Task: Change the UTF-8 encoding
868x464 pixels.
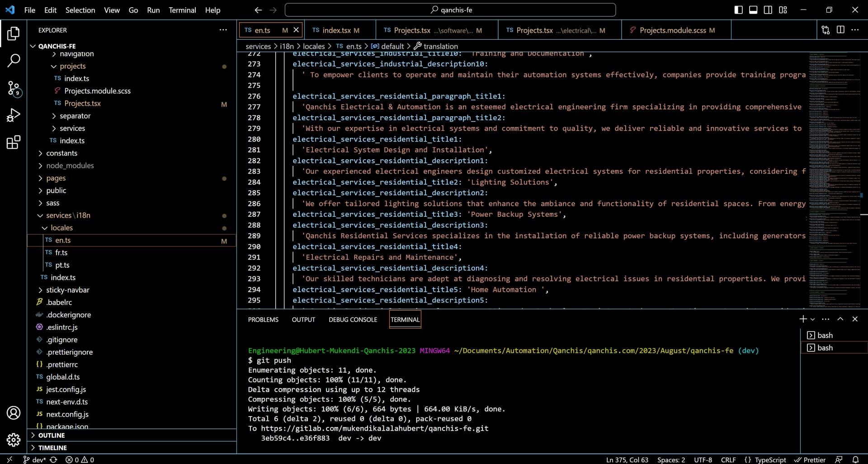Action: 703,459
